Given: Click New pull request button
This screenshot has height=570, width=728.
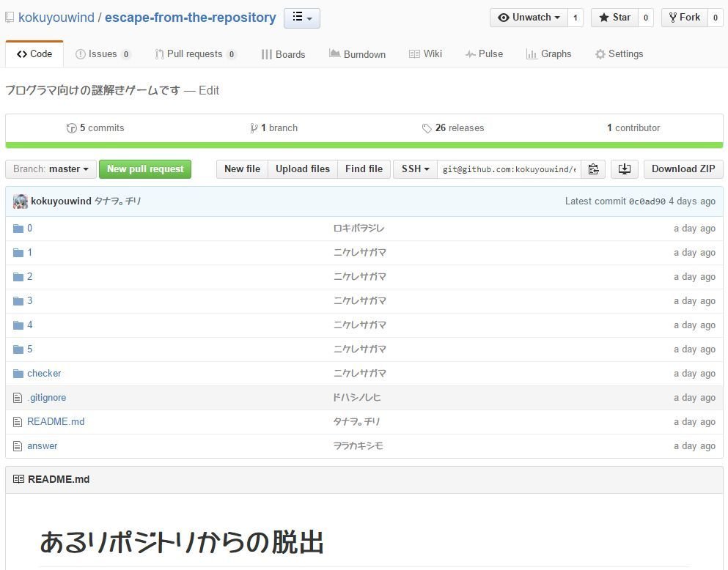Looking at the screenshot, I should (x=145, y=169).
